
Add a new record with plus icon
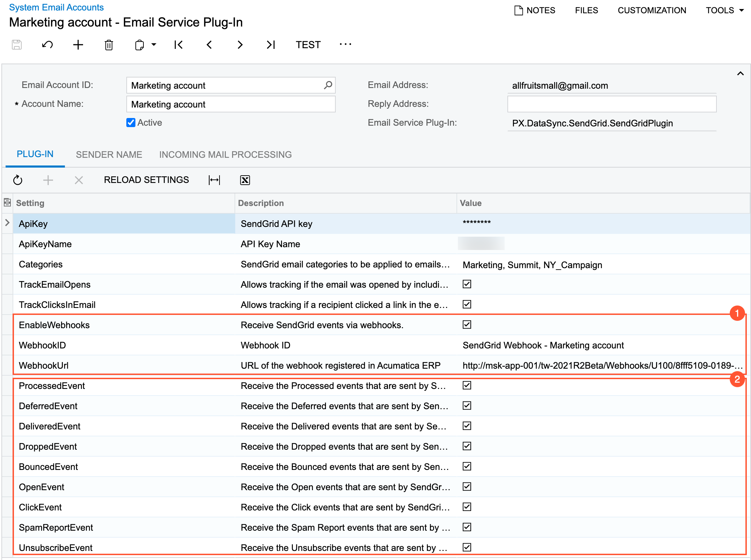78,45
